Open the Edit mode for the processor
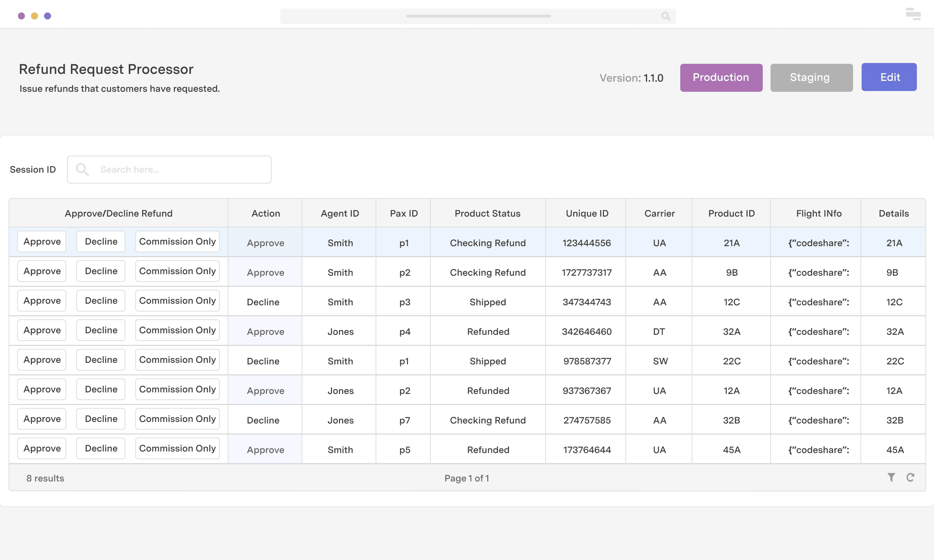The width and height of the screenshot is (934, 560). click(x=889, y=77)
